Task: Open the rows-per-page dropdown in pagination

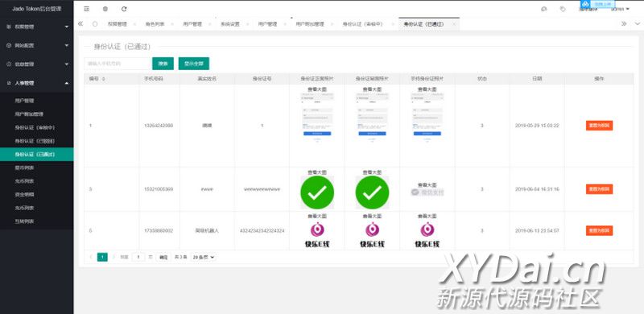Action: click(x=204, y=257)
